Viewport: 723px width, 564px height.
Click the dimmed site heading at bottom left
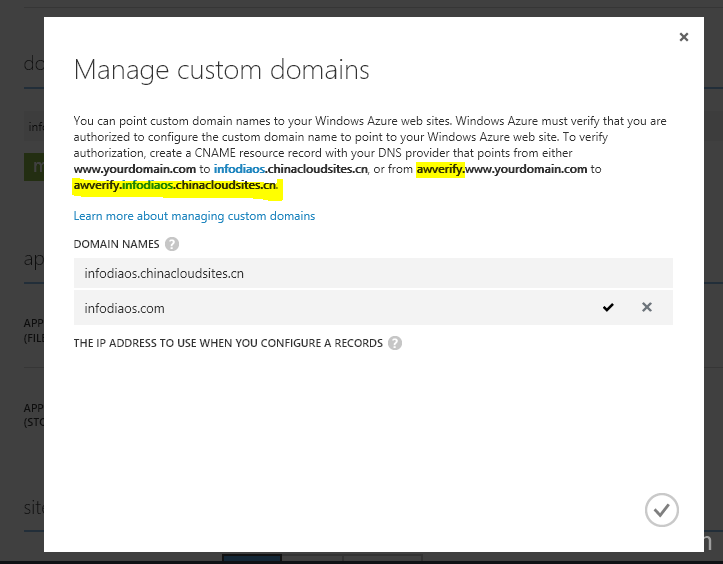[x=32, y=508]
